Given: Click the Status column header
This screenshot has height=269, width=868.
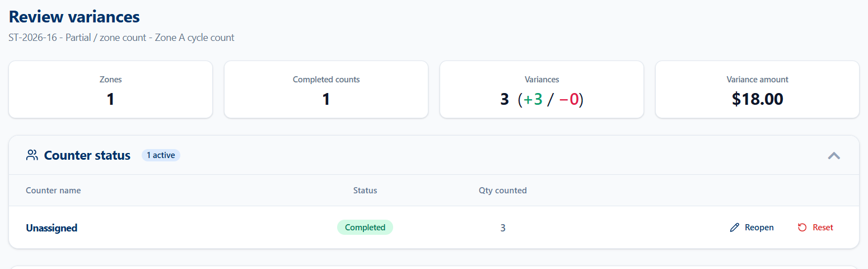Looking at the screenshot, I should (365, 191).
